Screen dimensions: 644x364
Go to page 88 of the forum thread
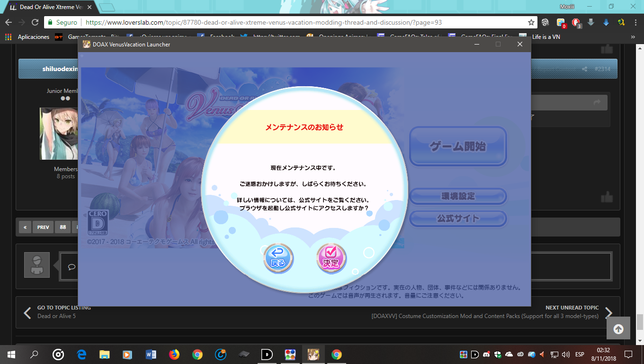[63, 227]
